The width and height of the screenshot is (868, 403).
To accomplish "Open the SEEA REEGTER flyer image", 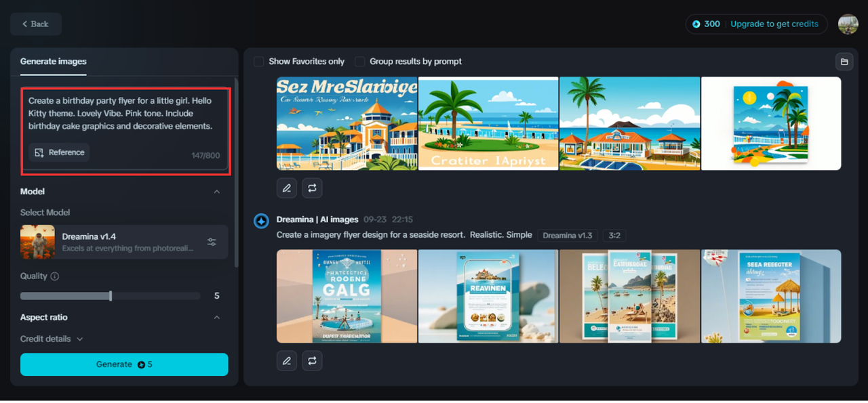I will 771,296.
